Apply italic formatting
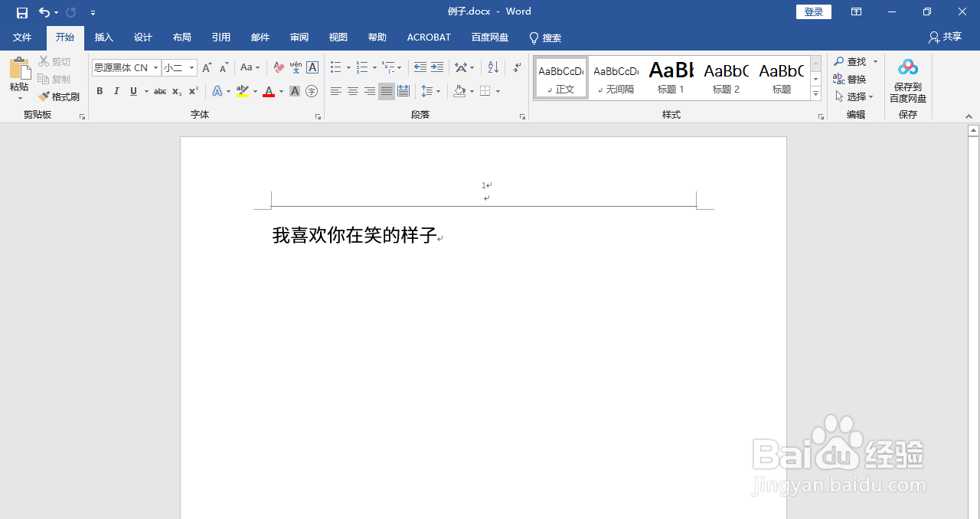The height and width of the screenshot is (519, 980). [x=116, y=91]
